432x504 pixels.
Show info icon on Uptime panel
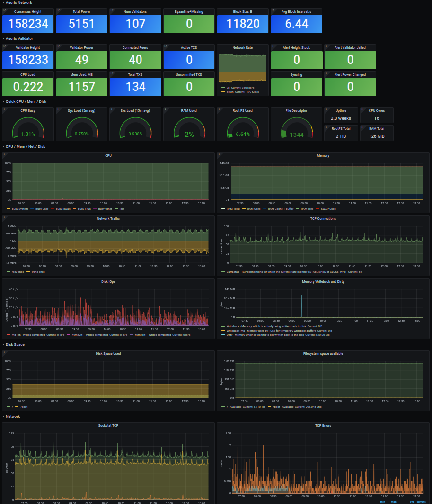pos(326,109)
